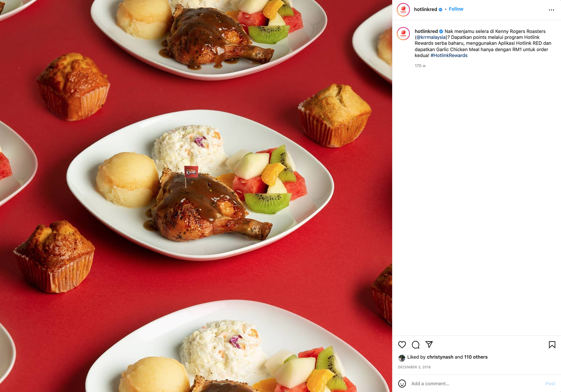The height and width of the screenshot is (392, 561).
Task: Click christynash's small avatar near likes
Action: point(402,358)
